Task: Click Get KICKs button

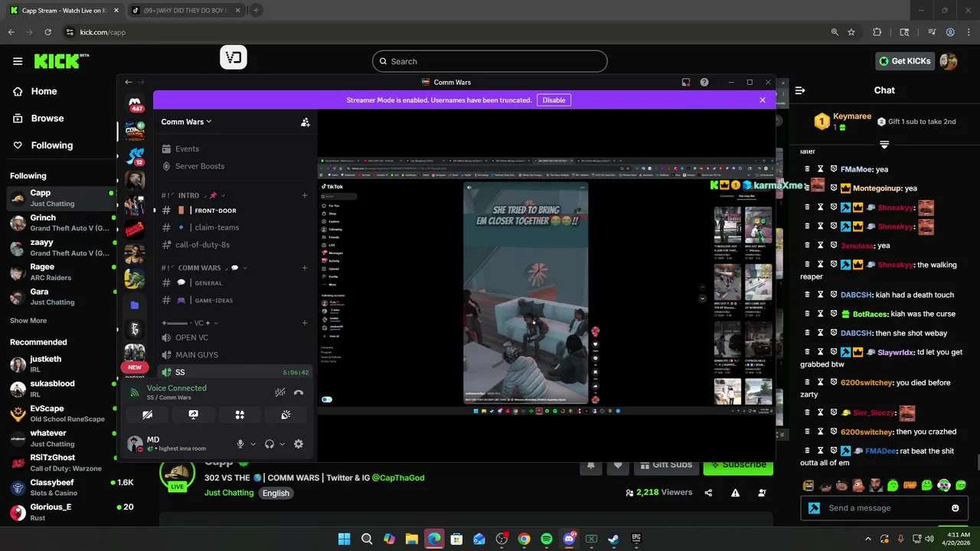Action: coord(905,61)
